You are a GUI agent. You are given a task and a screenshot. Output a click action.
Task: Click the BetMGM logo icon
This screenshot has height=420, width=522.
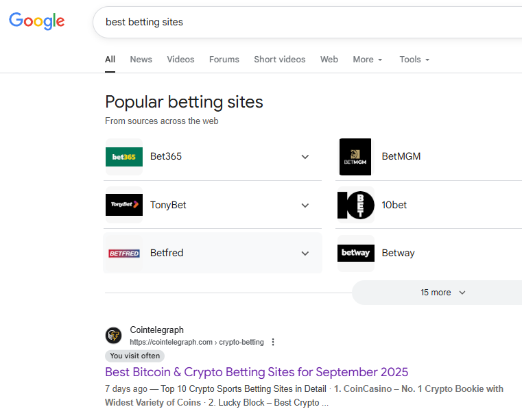(x=355, y=157)
